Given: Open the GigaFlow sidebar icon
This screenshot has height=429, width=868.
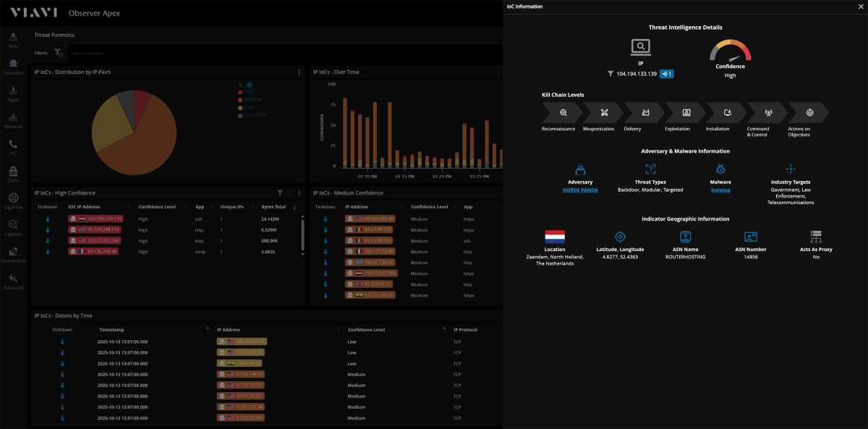Looking at the screenshot, I should pos(13,201).
